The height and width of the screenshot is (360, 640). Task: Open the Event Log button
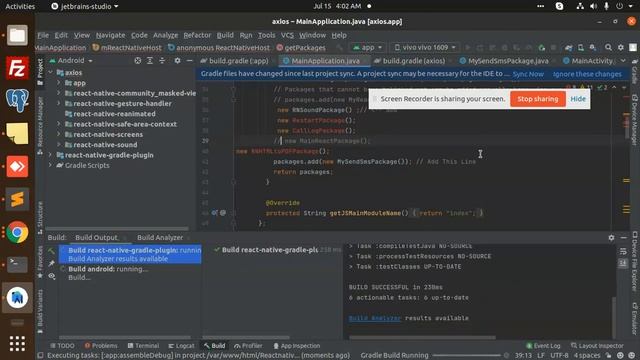click(x=543, y=346)
